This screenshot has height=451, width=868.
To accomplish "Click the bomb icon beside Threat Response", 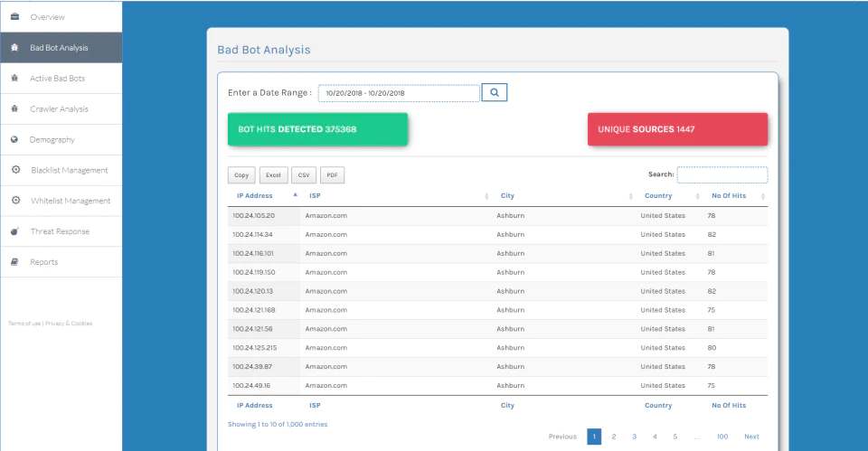I will pos(15,231).
